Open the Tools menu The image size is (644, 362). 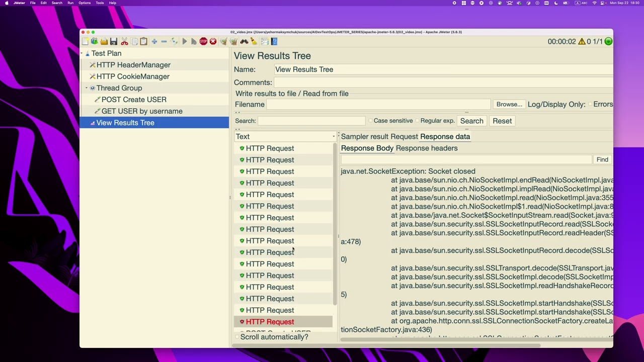coord(100,3)
